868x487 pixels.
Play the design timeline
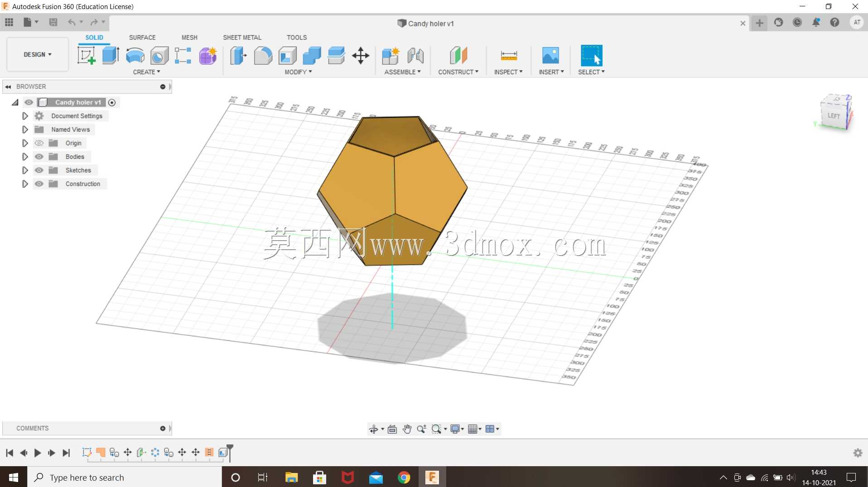pos(38,453)
